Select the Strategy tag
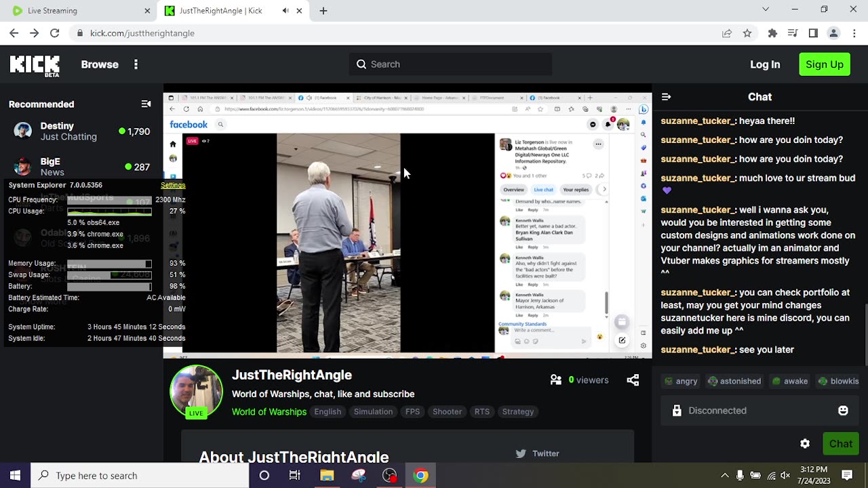This screenshot has height=488, width=868. point(518,411)
